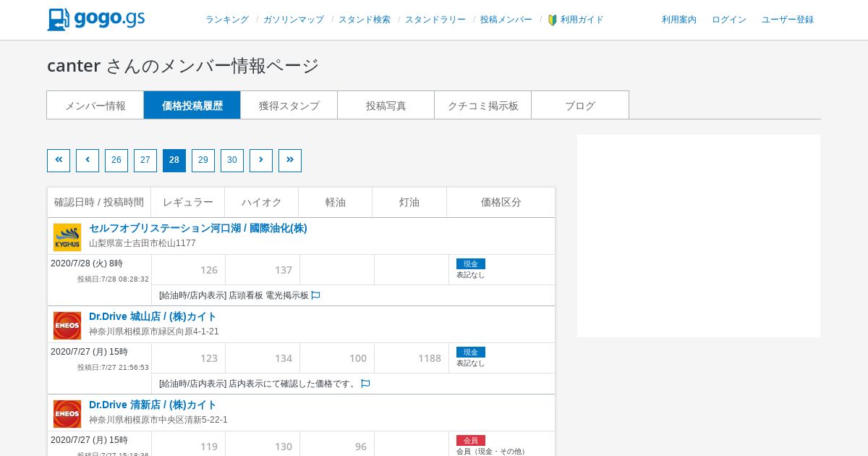Screen dimensions: 868x456
Task: Open 利用案内 link
Action: click(679, 20)
